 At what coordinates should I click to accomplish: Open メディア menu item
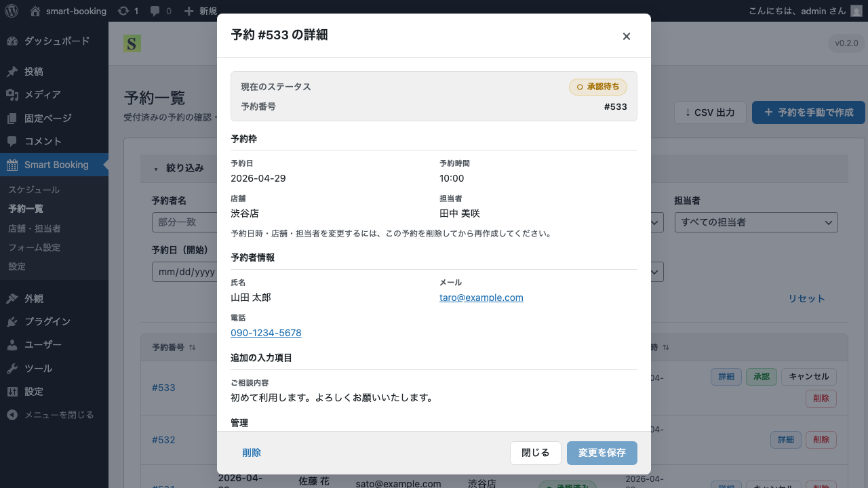pyautogui.click(x=54, y=95)
